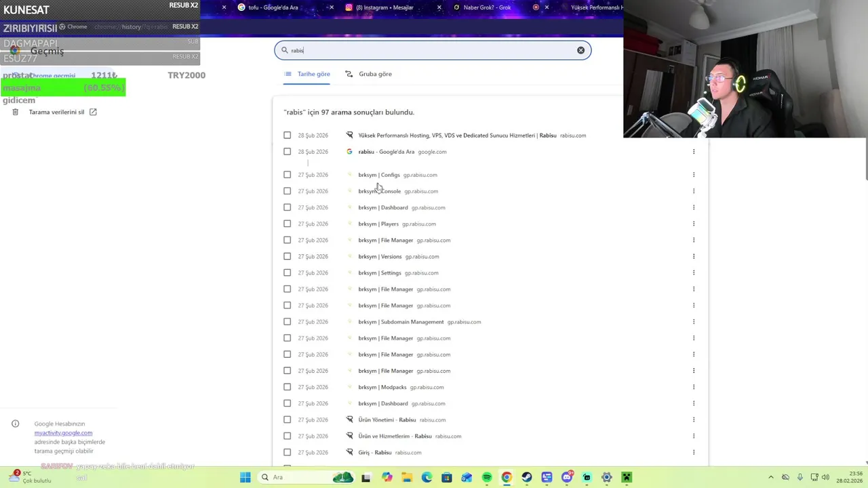Select the brksym | Versions checkbox
The height and width of the screenshot is (488, 868).
click(288, 256)
